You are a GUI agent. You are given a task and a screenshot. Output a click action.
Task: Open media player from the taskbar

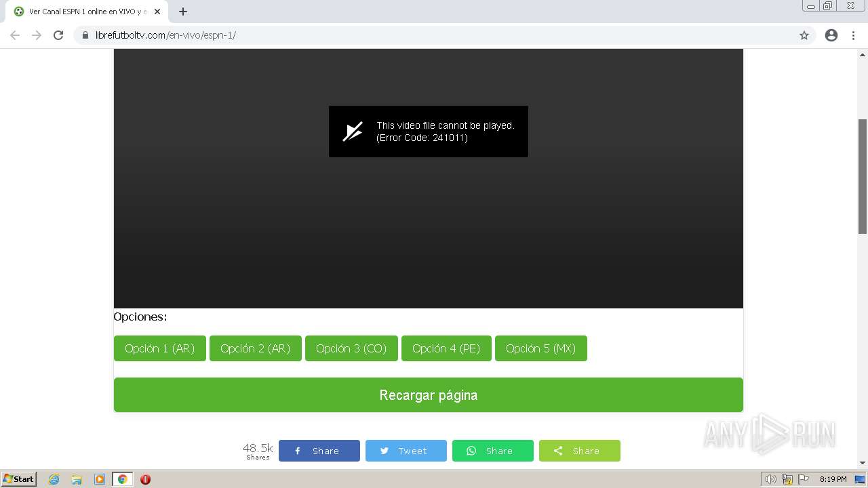100,479
